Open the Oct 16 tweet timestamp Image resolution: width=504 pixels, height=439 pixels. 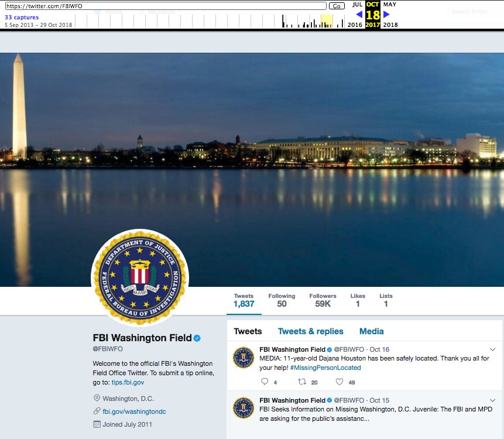[x=379, y=349]
